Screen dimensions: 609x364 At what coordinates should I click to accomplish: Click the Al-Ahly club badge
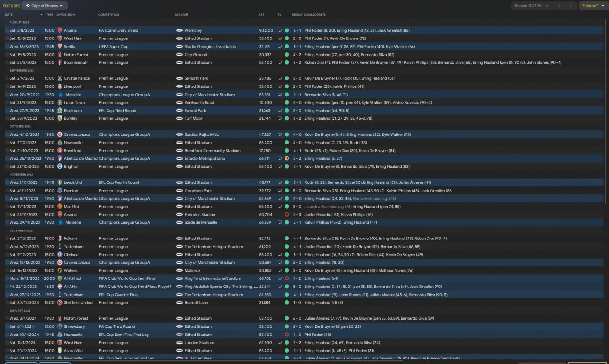point(59,287)
